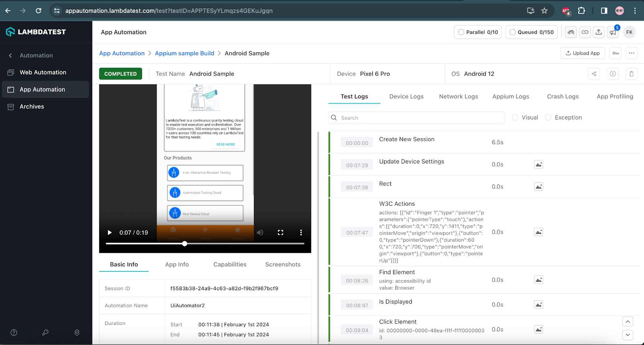The width and height of the screenshot is (644, 345).
Task: Go to Appium sample Build breadcrumb
Action: pyautogui.click(x=184, y=53)
